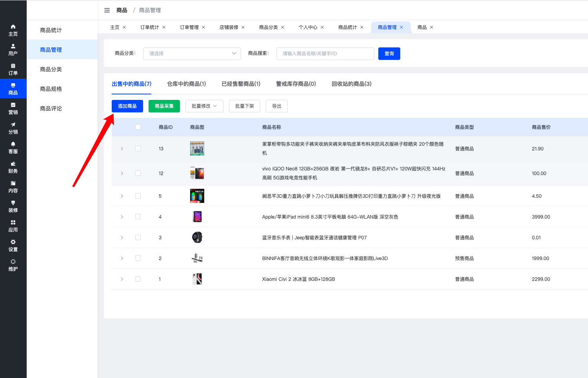The height and width of the screenshot is (378, 588).
Task: Click the 查询 search button
Action: (x=389, y=54)
